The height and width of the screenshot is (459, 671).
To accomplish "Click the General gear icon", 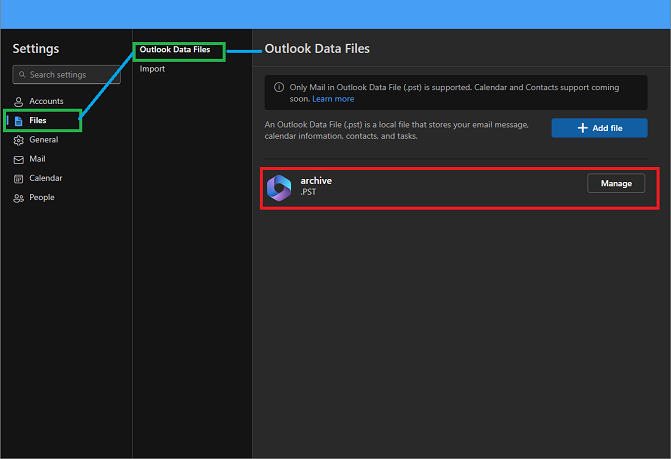I will [x=18, y=140].
